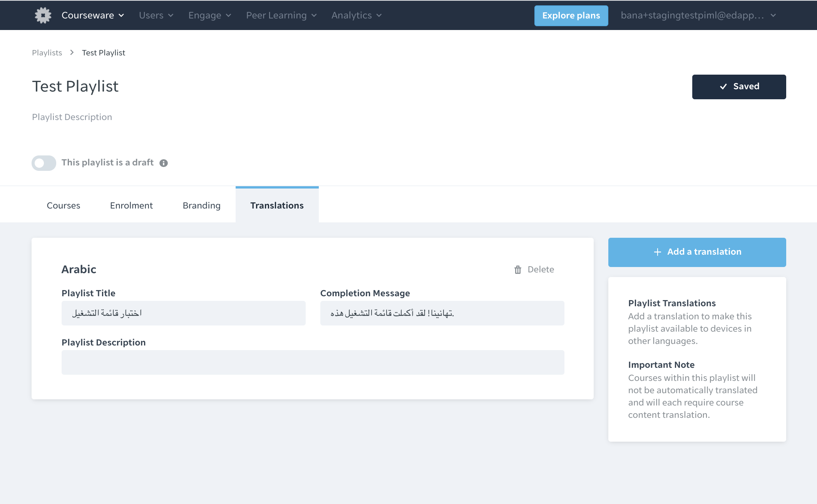The image size is (817, 504).
Task: Go back to the Playlists breadcrumb link
Action: tap(47, 53)
